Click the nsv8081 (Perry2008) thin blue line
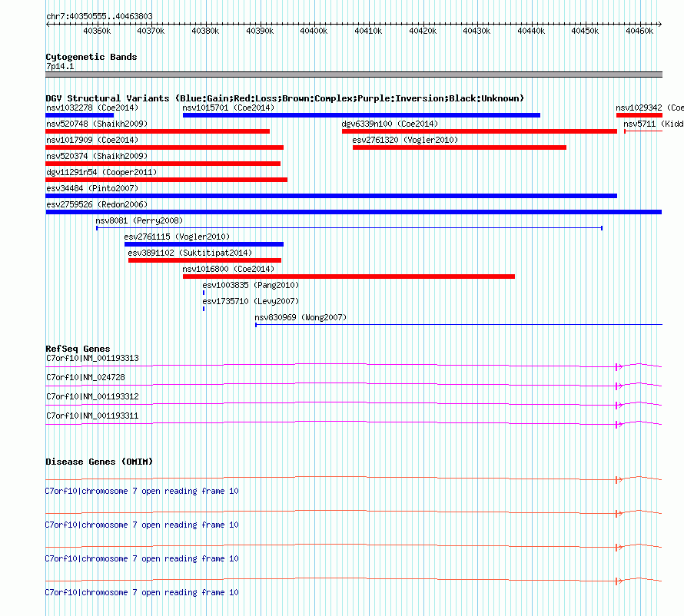Screen dimensions: 684x616 tap(350, 228)
